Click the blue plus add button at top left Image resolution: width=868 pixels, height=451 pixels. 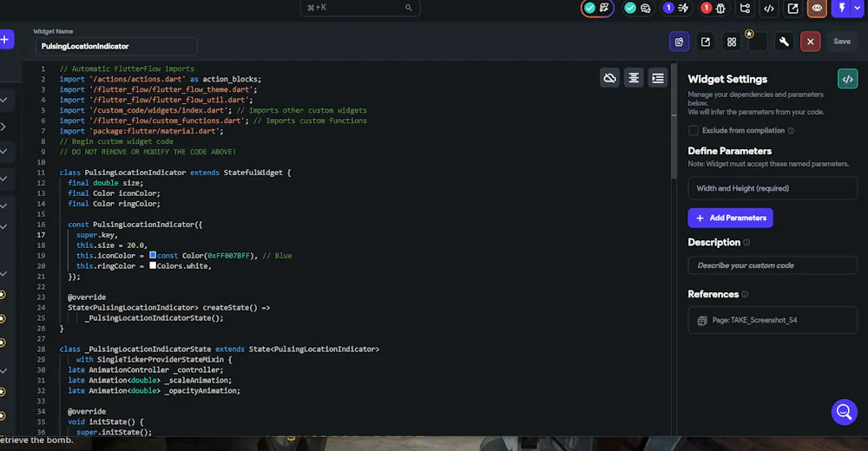[x=5, y=39]
